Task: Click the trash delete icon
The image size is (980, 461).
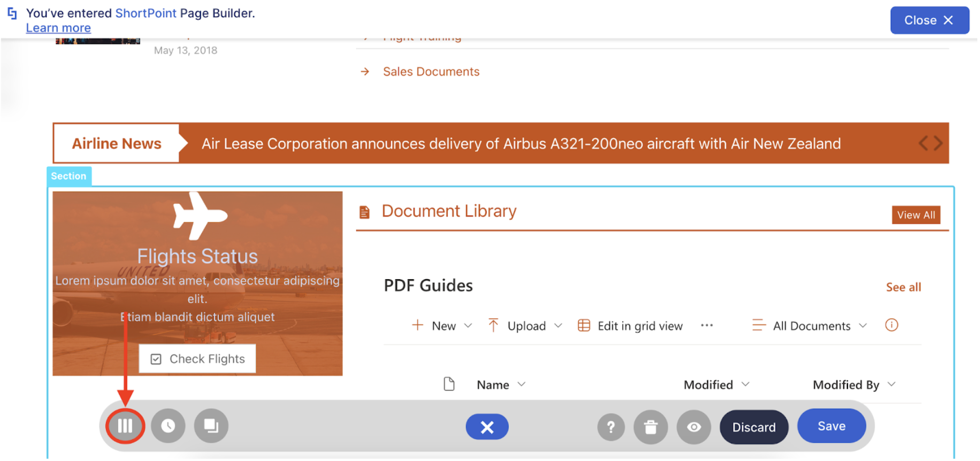Action: coord(650,427)
